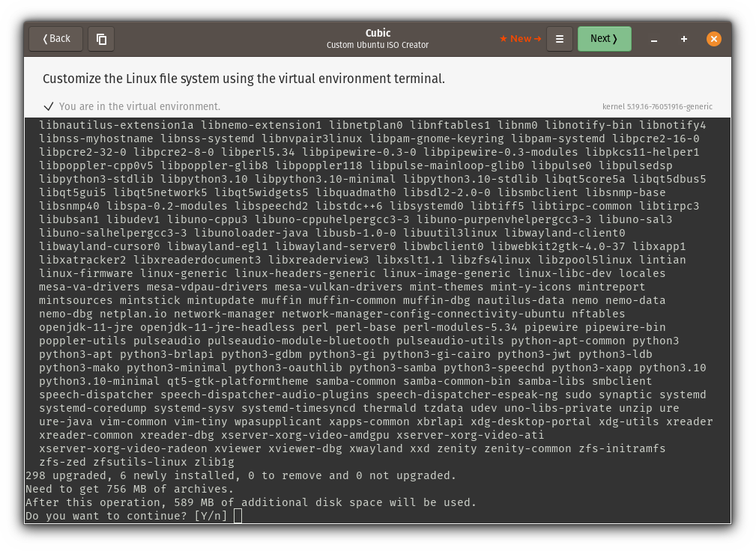The width and height of the screenshot is (756, 551).
Task: Click the plus maximize control
Action: pos(683,39)
